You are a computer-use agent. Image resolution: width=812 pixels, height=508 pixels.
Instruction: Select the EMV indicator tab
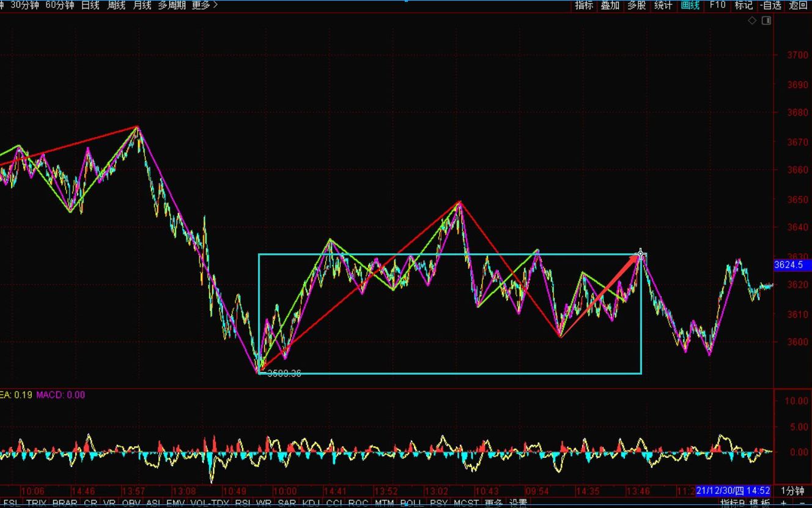(x=175, y=503)
